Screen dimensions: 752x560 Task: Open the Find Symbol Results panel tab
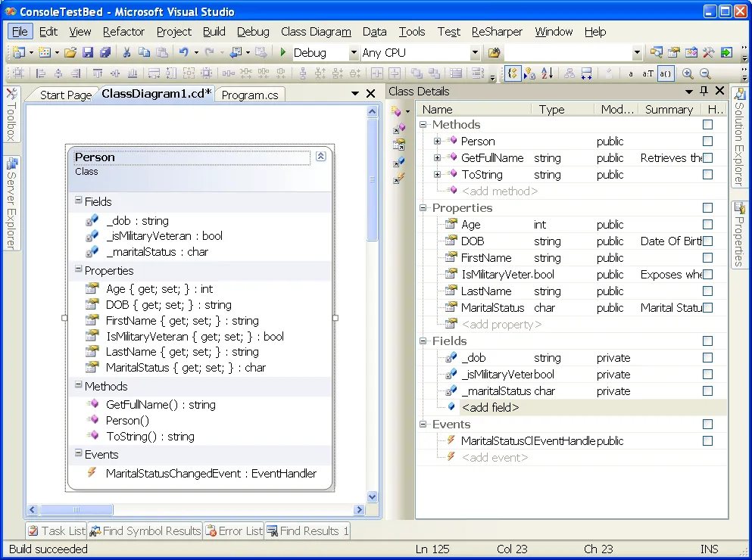(x=145, y=530)
